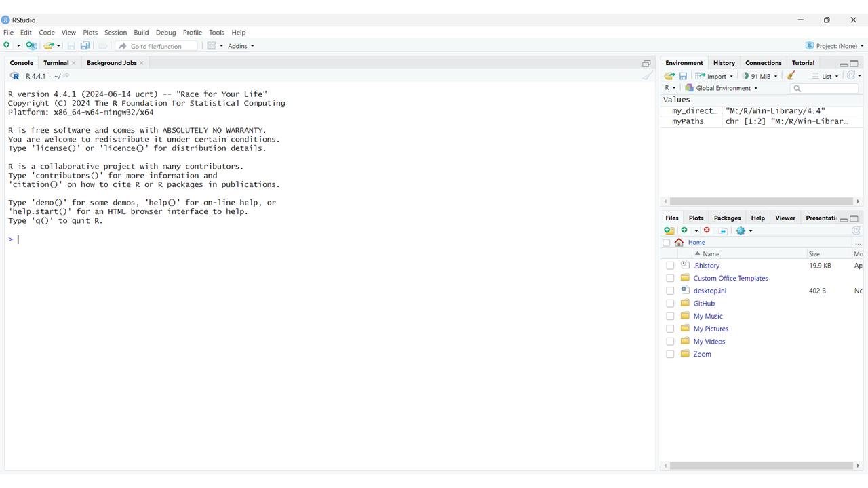Refresh file listing icon in Files pane

pyautogui.click(x=856, y=230)
